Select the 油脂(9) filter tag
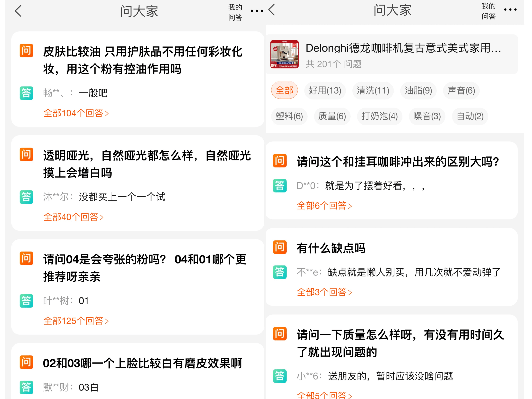Viewport: 532px width, 399px height. click(x=418, y=90)
